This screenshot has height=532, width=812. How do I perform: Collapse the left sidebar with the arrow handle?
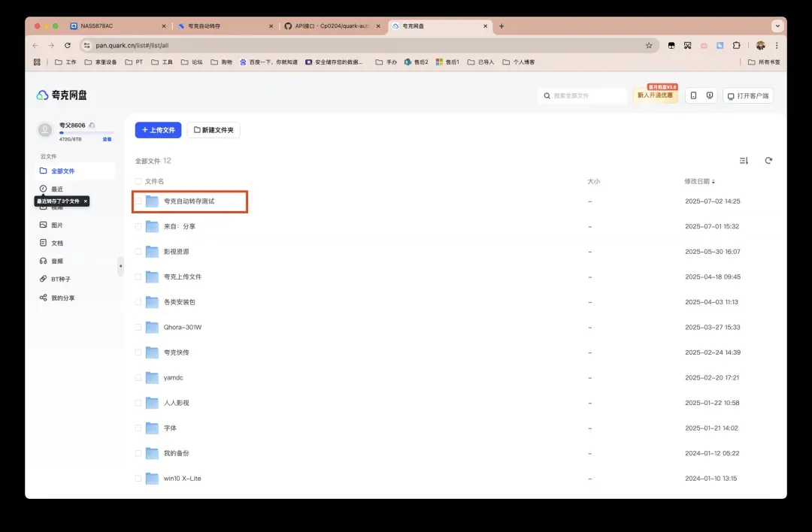(120, 266)
